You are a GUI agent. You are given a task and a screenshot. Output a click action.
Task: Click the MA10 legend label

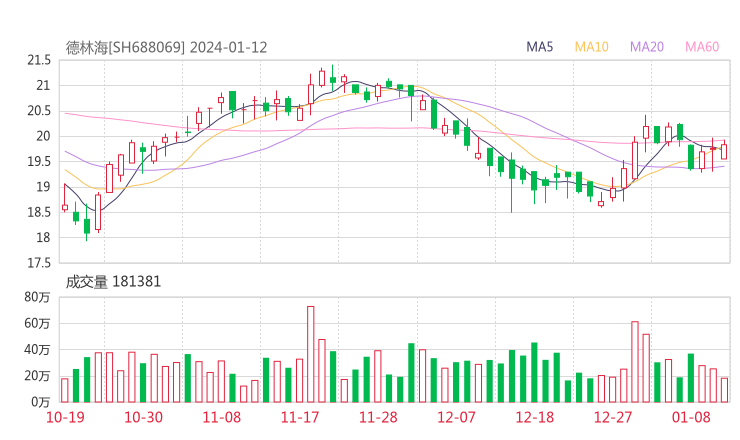[591, 47]
